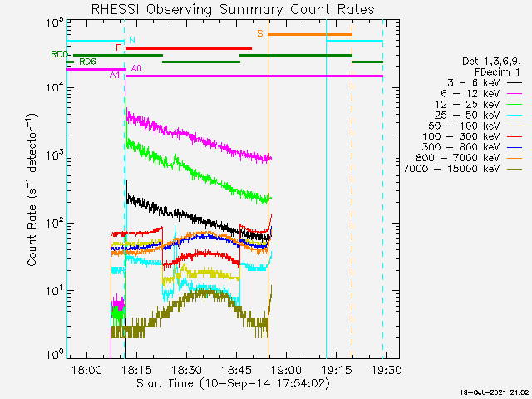The width and height of the screenshot is (532, 399).
Task: Click the black legend line for 3 - 6 keV
Action: click(515, 82)
